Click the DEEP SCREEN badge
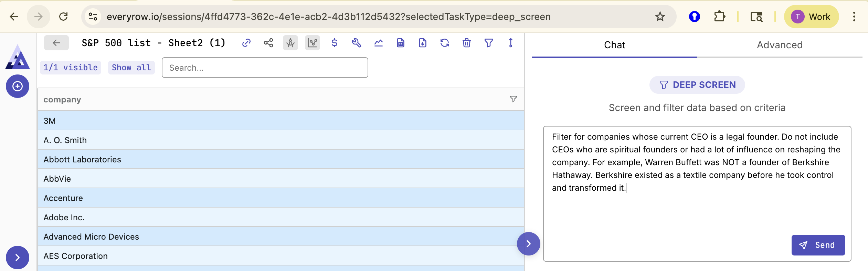Image resolution: width=868 pixels, height=271 pixels. click(697, 85)
